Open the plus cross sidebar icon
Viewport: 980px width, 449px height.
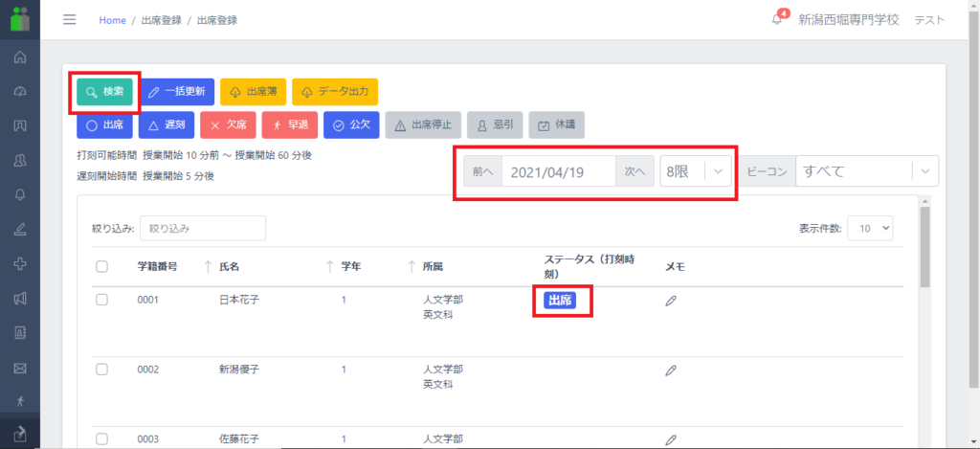(20, 263)
